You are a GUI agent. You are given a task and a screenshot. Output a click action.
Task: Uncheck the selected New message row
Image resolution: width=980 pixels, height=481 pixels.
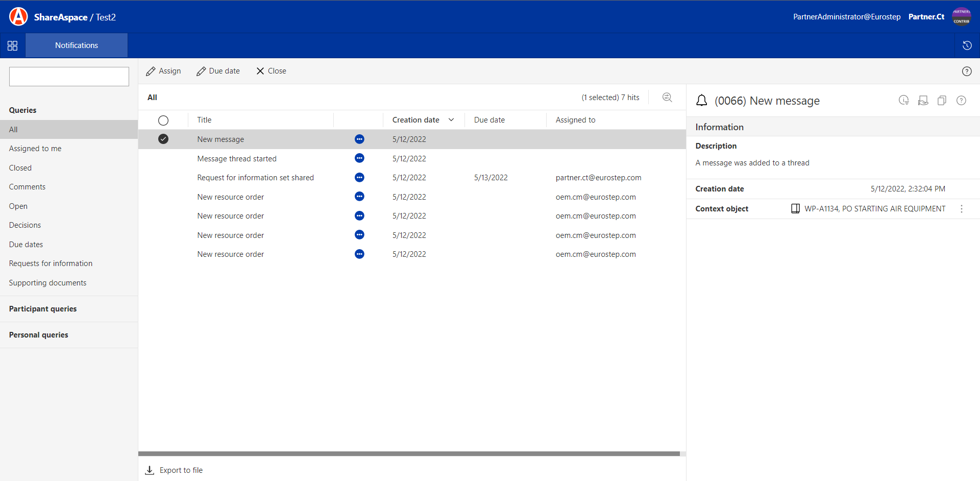pos(163,139)
